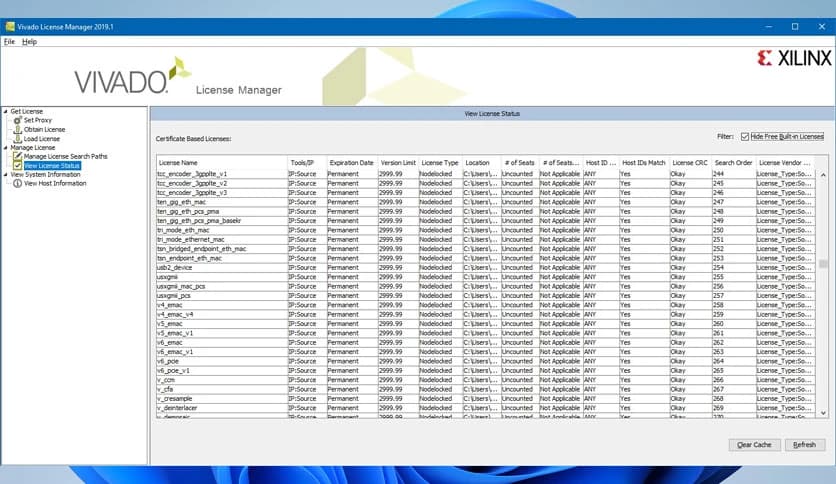836x484 pixels.
Task: Sort by License Type column header
Action: [x=440, y=163]
